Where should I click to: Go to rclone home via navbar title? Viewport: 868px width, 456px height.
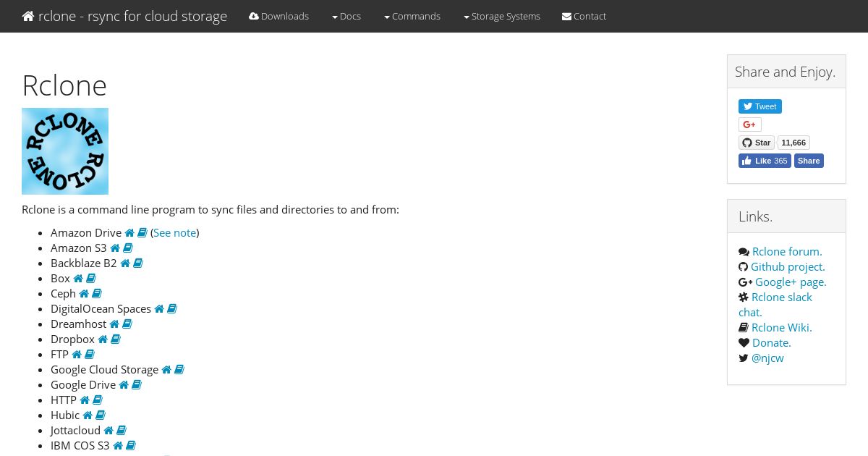click(x=124, y=16)
